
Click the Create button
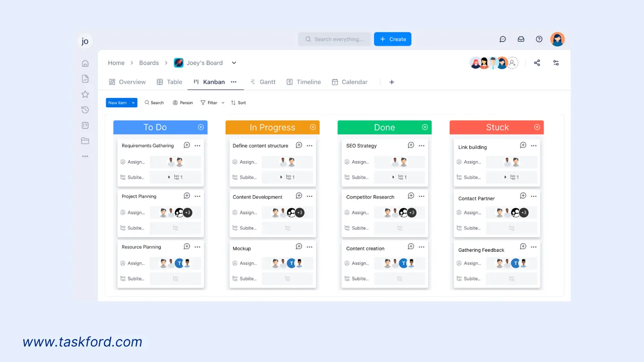(392, 39)
